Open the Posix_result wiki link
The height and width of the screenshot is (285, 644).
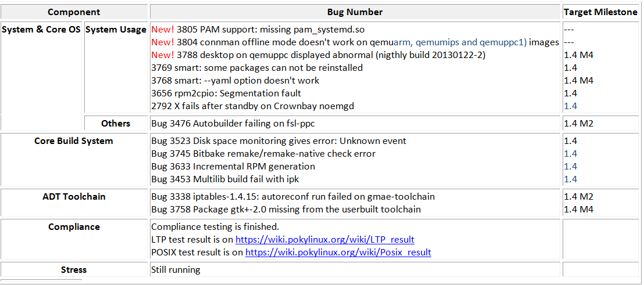coord(338,252)
